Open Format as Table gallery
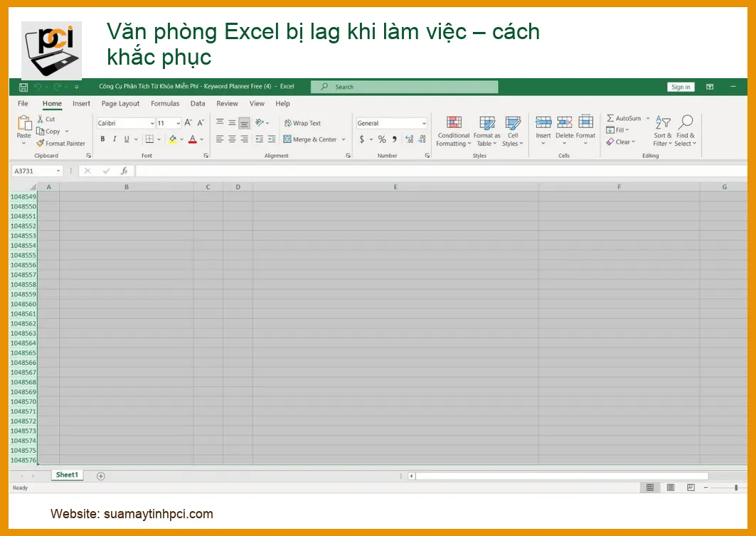 point(486,131)
